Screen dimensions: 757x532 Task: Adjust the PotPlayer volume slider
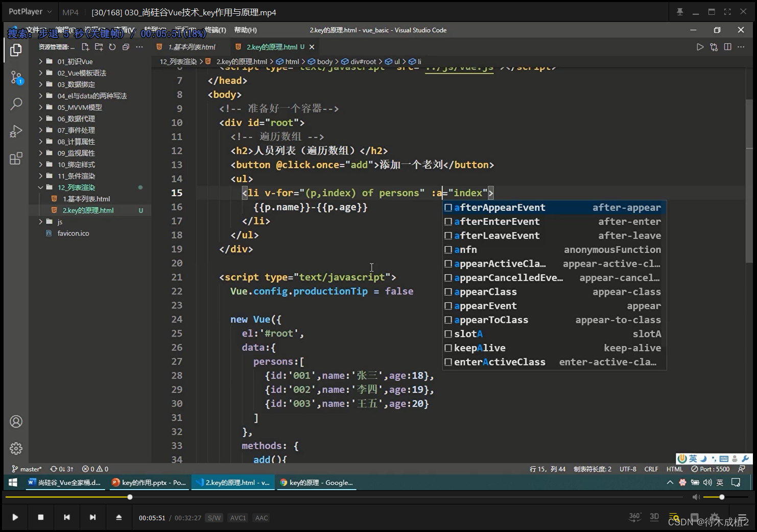click(x=724, y=497)
